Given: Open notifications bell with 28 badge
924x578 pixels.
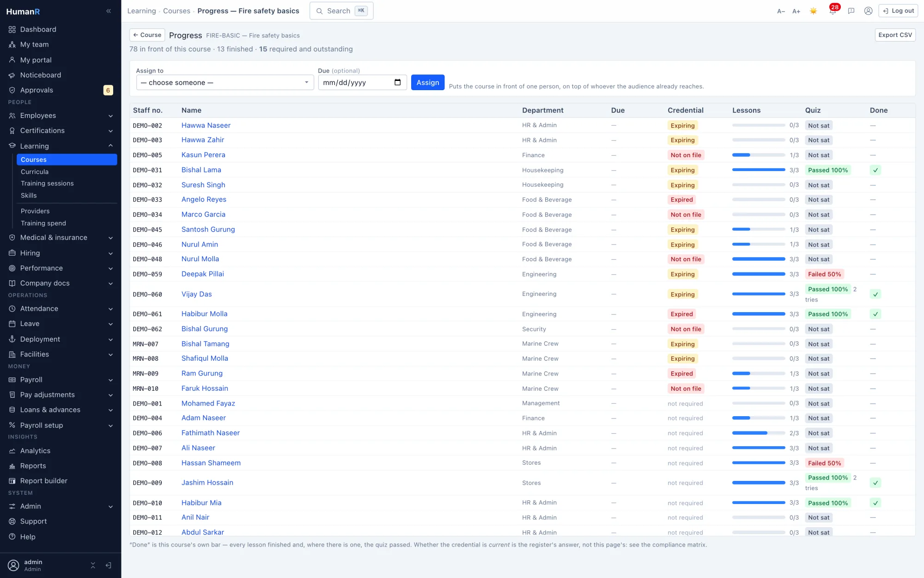Looking at the screenshot, I should click(x=833, y=11).
